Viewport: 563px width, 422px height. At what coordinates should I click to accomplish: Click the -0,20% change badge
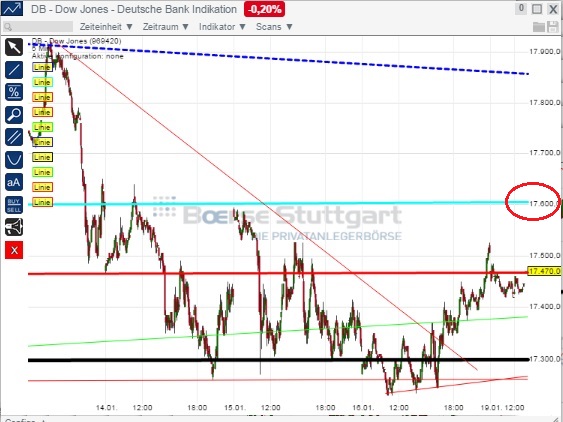click(x=264, y=9)
